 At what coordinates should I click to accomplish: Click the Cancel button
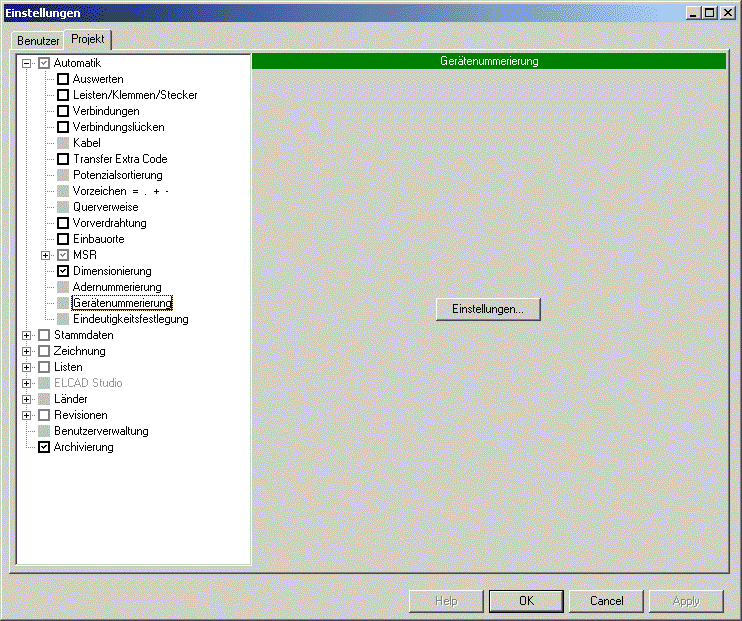click(x=606, y=601)
